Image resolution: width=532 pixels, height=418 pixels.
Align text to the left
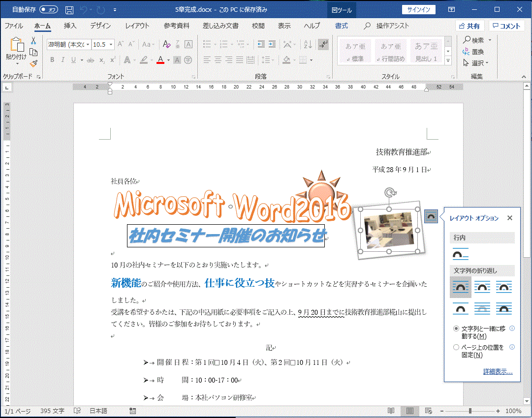click(207, 60)
